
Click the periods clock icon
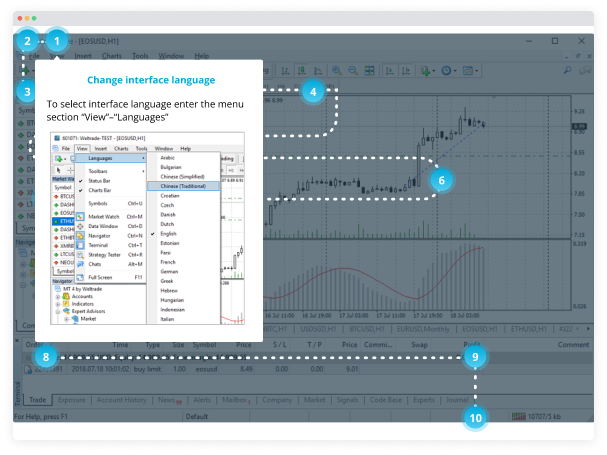coord(446,70)
